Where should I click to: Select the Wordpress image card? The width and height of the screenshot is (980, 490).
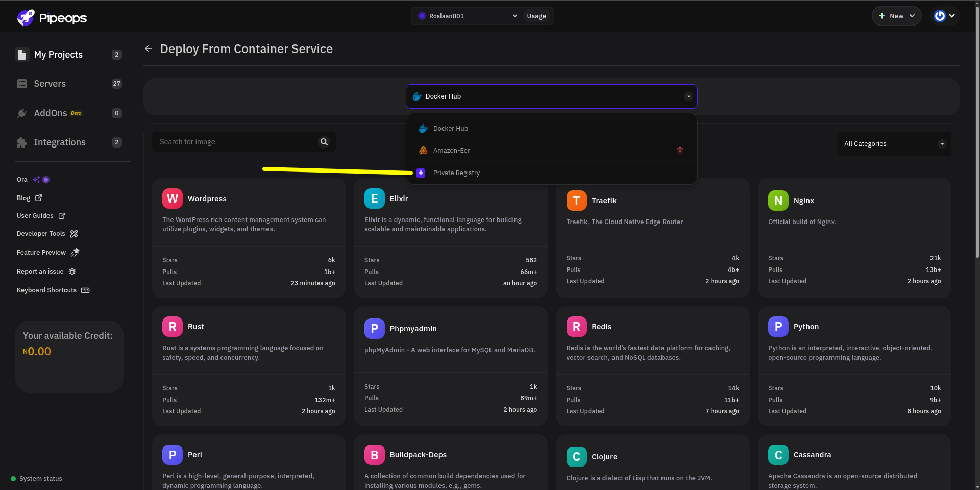point(249,238)
